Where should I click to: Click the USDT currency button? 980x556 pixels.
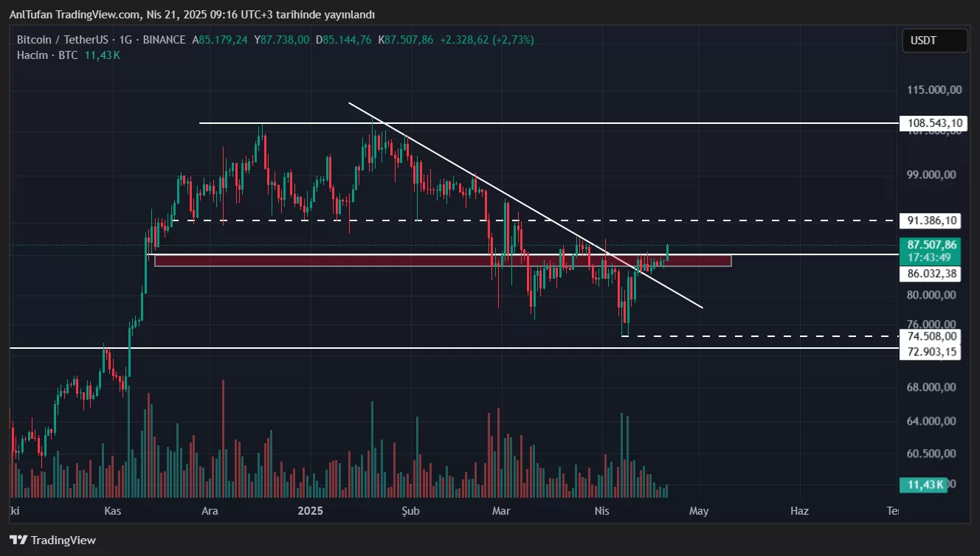[x=934, y=41]
